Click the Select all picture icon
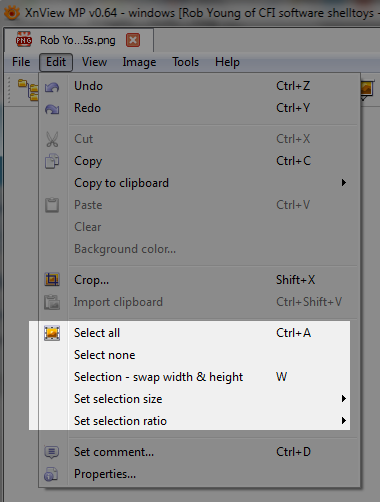The height and width of the screenshot is (502, 380). (x=52, y=333)
